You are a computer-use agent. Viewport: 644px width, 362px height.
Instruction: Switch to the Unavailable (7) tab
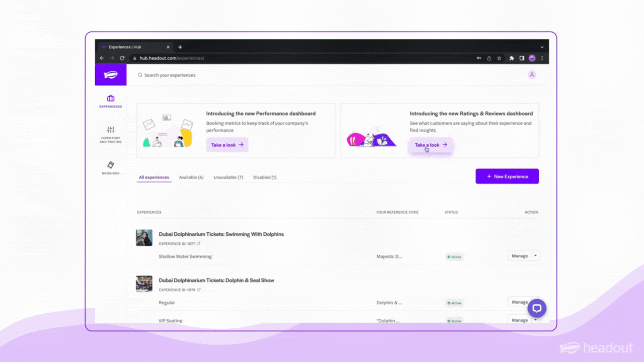coord(228,177)
